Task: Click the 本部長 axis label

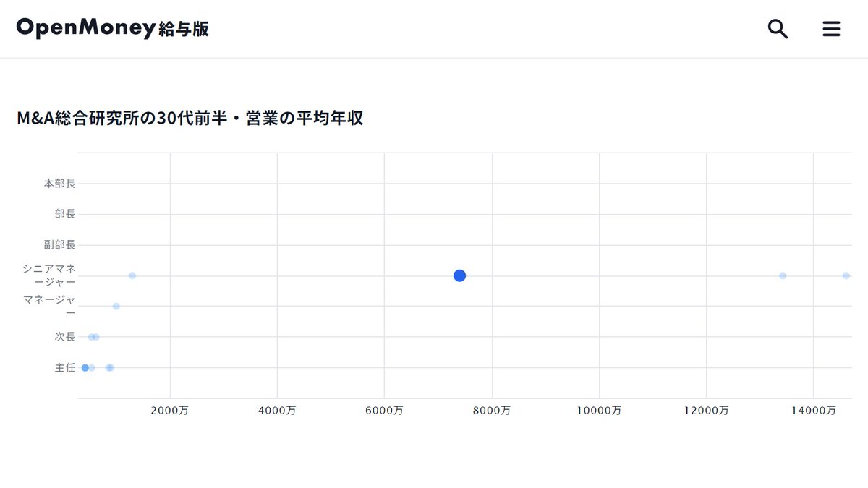Action: click(x=59, y=184)
